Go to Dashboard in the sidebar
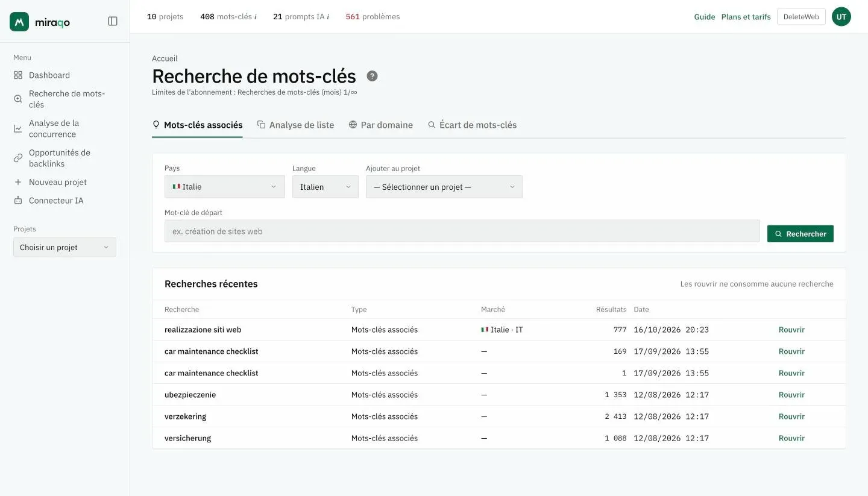 (x=49, y=75)
